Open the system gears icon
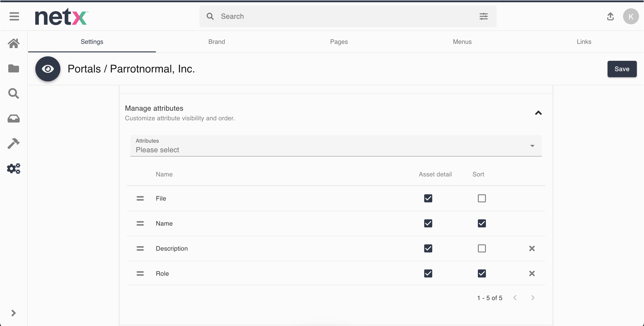 tap(14, 169)
